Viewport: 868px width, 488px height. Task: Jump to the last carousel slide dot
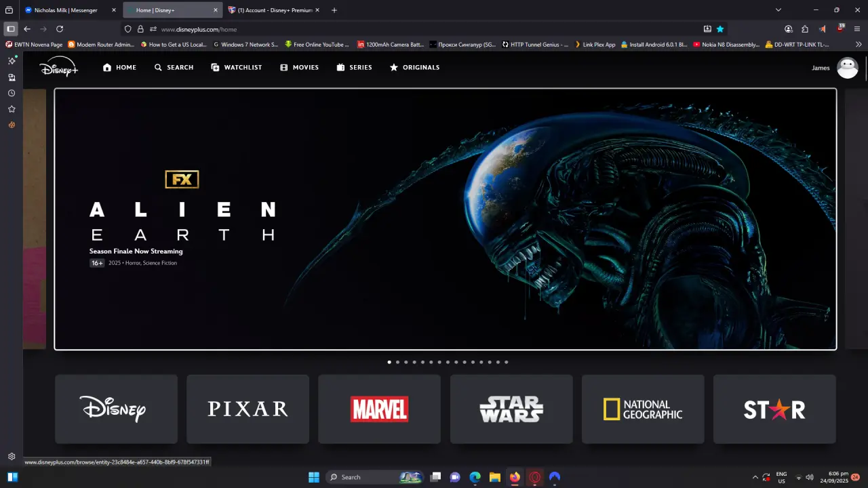(506, 362)
